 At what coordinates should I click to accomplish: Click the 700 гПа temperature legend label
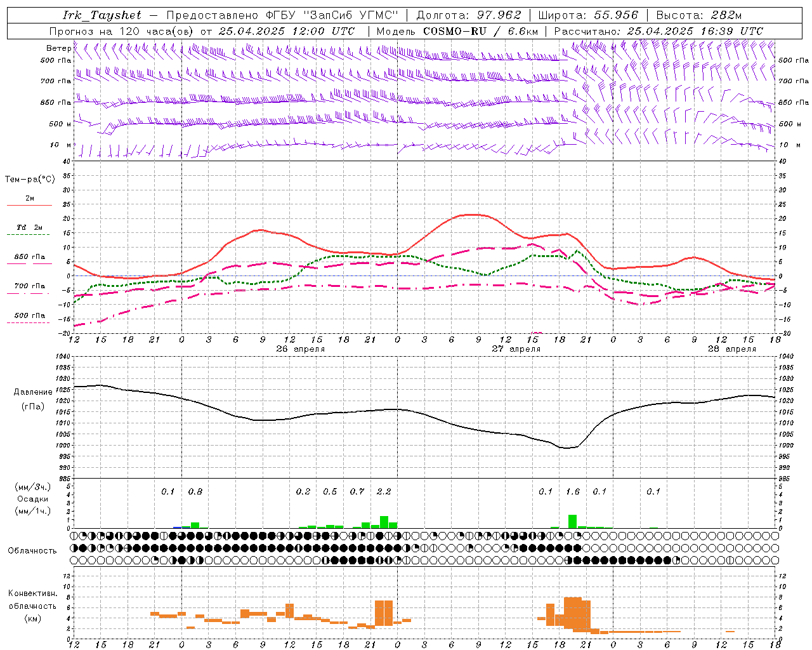click(30, 286)
